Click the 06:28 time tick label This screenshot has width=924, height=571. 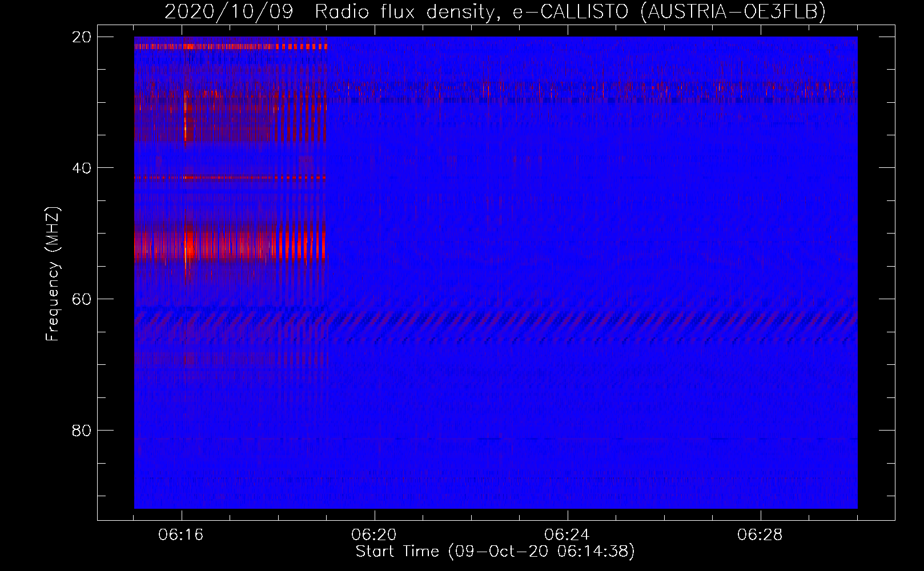760,535
